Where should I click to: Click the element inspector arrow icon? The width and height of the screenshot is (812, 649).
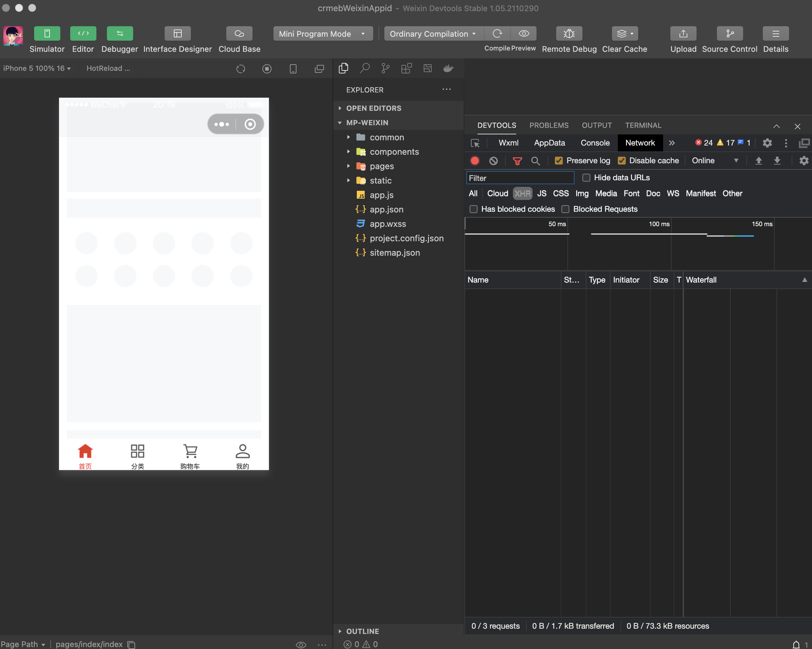475,143
